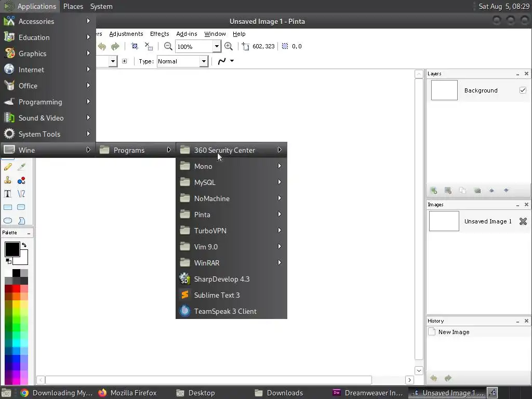Click the Zoom In magnifier
The image size is (532, 399).
[229, 46]
